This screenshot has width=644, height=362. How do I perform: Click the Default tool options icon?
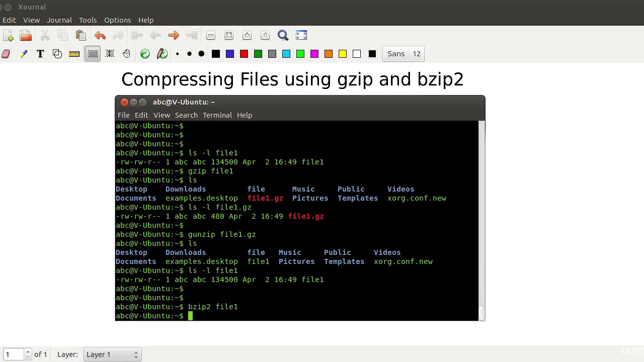[x=145, y=54]
